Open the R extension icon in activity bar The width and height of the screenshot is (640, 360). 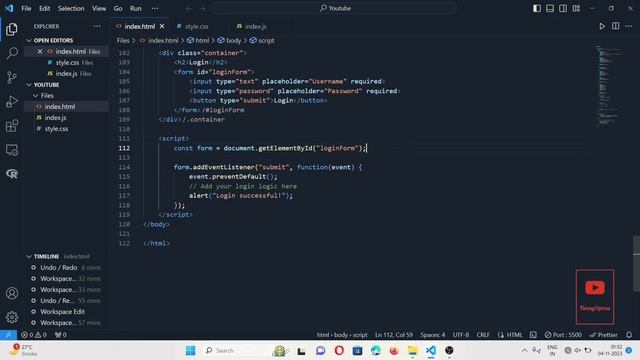pyautogui.click(x=12, y=174)
